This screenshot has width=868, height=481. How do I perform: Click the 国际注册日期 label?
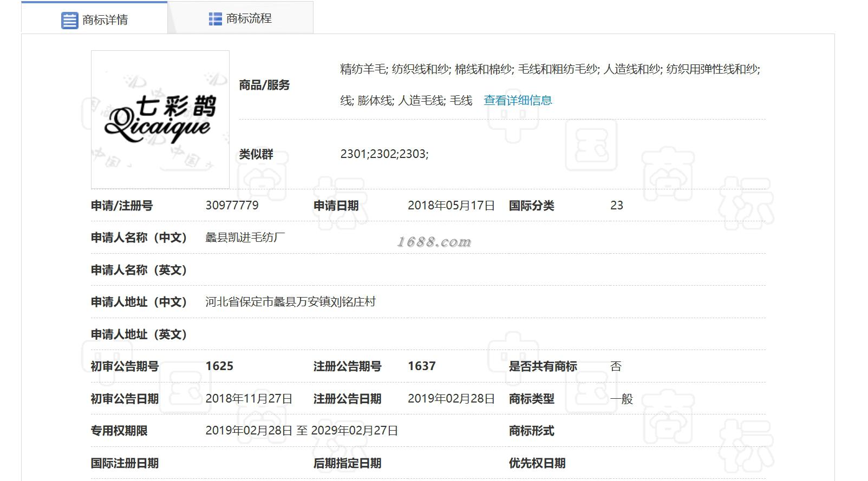125,463
